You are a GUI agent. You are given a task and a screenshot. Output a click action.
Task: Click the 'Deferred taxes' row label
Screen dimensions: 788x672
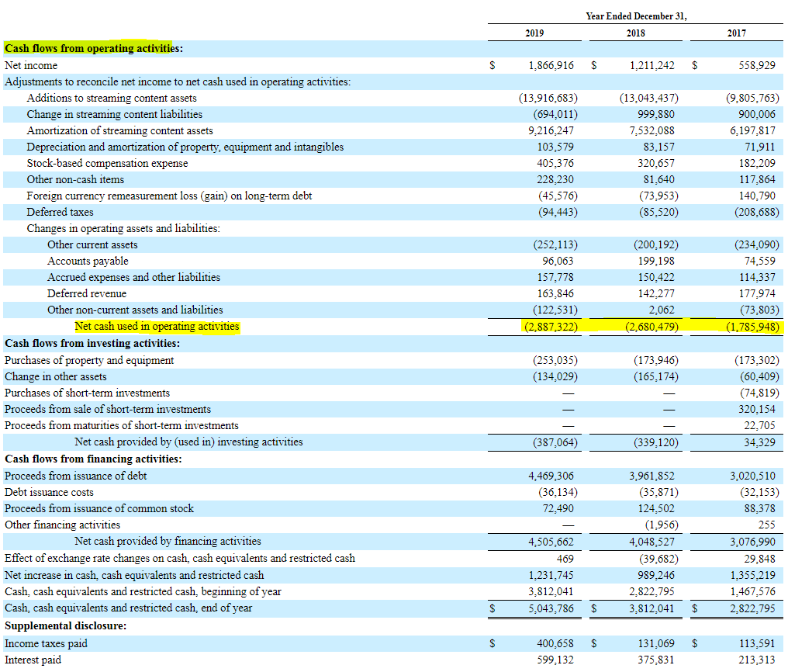[60, 212]
